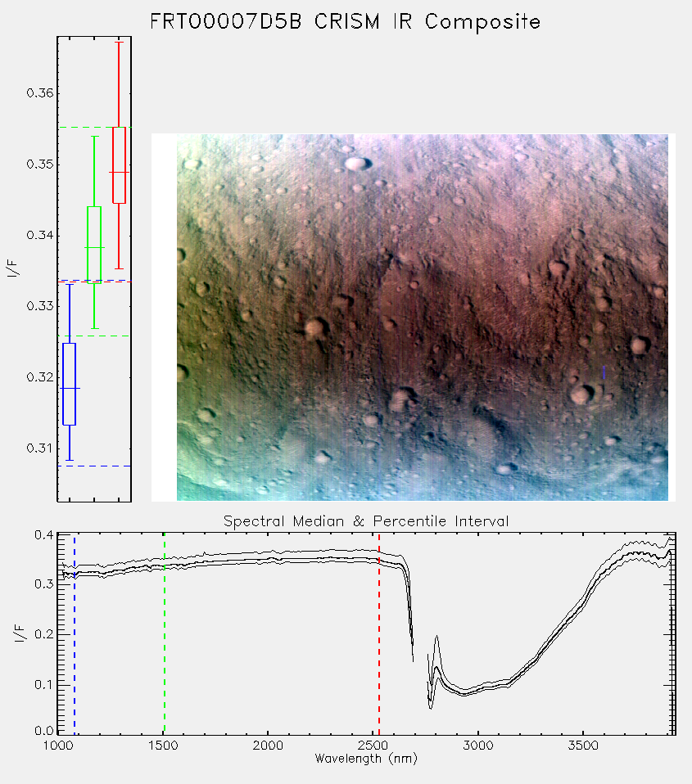The width and height of the screenshot is (692, 784).
Task: Select the green box in the boxplot
Action: pyautogui.click(x=94, y=245)
